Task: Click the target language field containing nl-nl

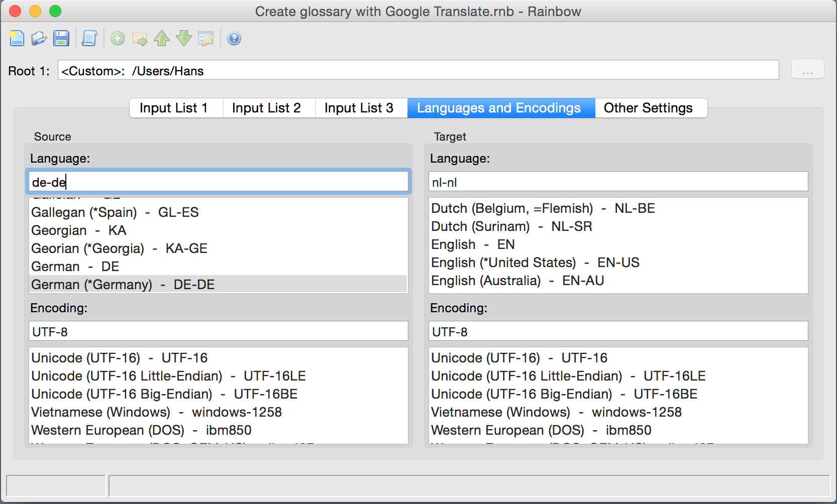Action: tap(618, 182)
